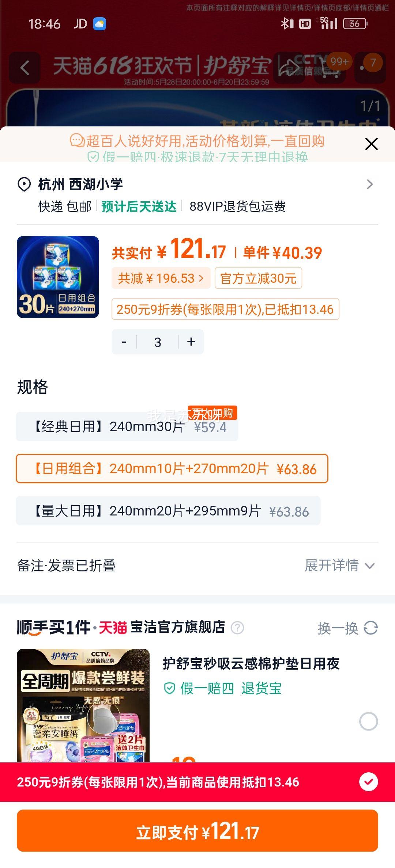Expand 展开详情 for notes and invoice
The height and width of the screenshot is (868, 395).
[x=340, y=566]
